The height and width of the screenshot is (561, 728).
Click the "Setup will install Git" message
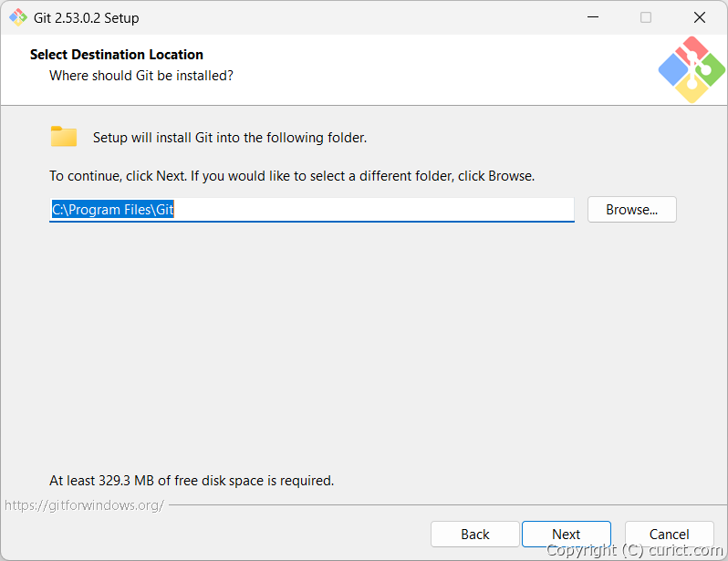click(230, 138)
